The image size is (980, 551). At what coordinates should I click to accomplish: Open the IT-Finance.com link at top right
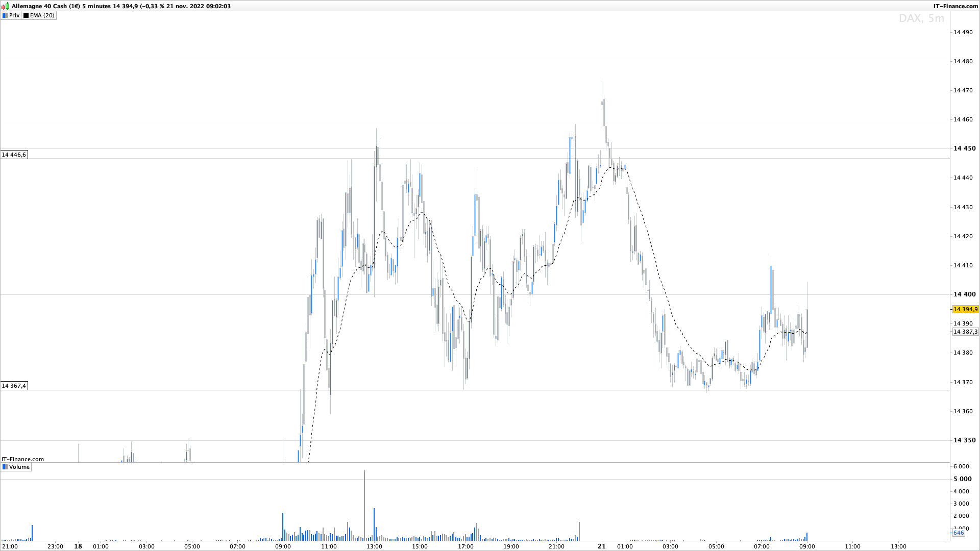tap(955, 6)
